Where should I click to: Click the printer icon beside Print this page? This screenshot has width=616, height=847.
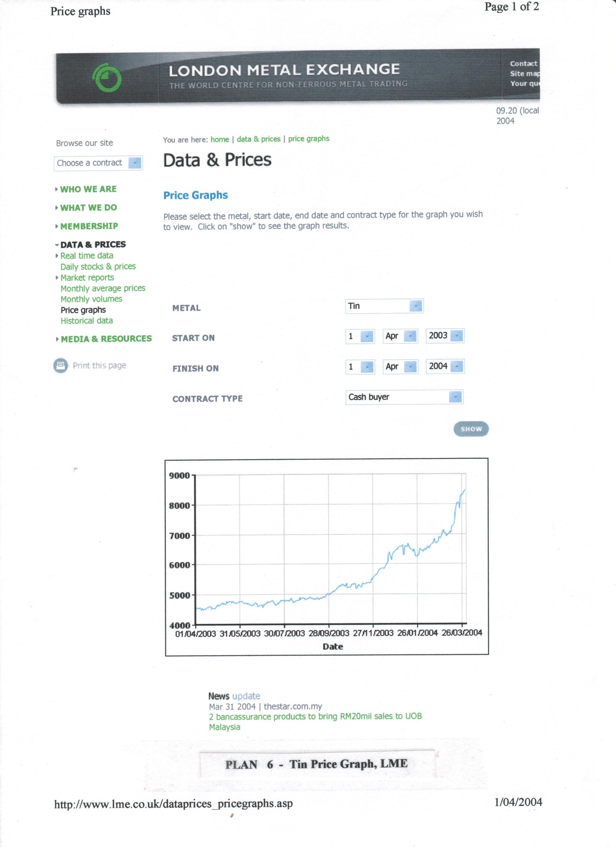(x=61, y=365)
